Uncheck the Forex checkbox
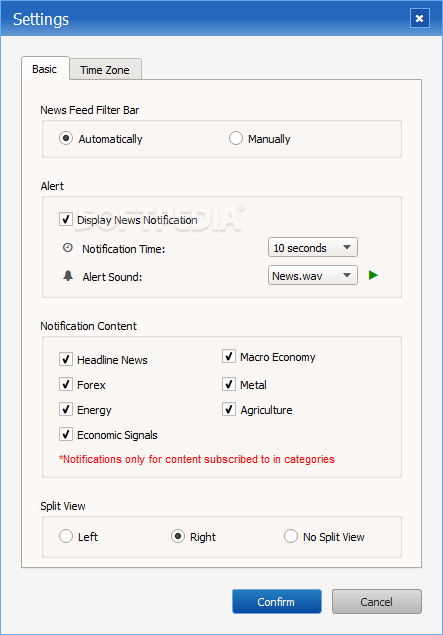The height and width of the screenshot is (635, 443). pos(66,384)
